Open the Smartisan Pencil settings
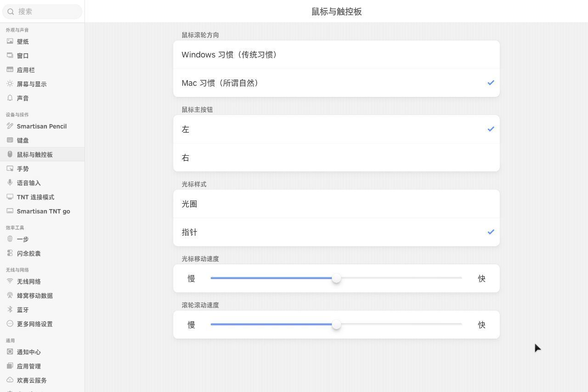The image size is (588, 392). (x=41, y=126)
